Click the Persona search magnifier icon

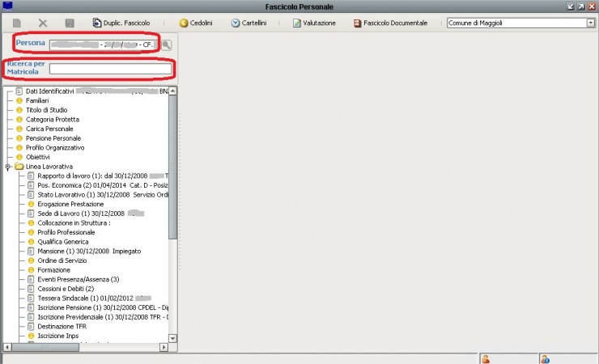166,44
